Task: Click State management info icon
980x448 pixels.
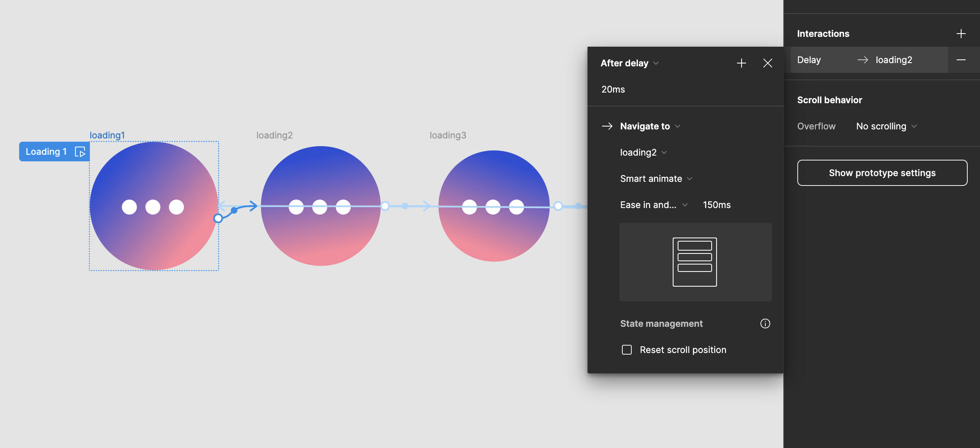Action: [x=765, y=324]
